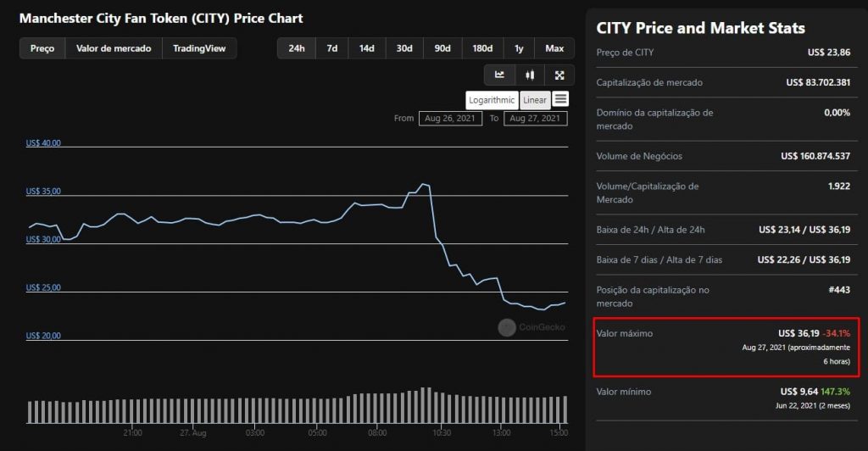The height and width of the screenshot is (451, 868).
Task: Switch to candlestick chart icon
Action: (530, 75)
